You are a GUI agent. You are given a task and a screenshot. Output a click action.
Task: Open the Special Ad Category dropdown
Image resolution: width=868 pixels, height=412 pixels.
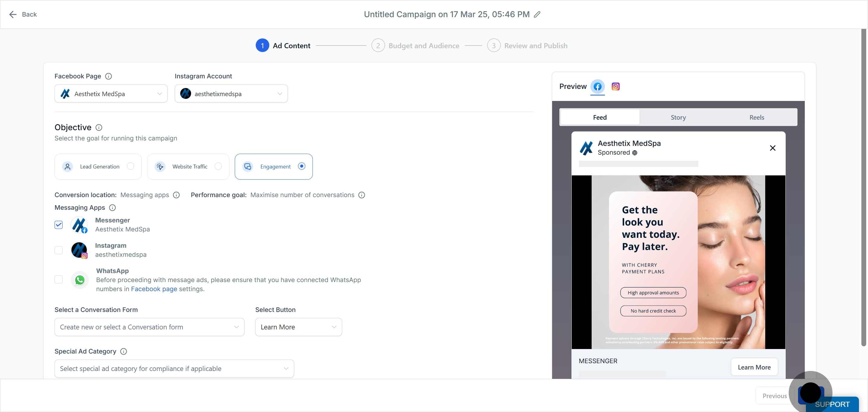[174, 369]
